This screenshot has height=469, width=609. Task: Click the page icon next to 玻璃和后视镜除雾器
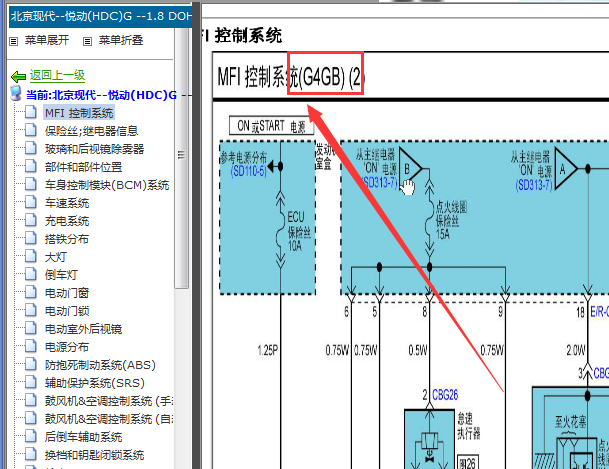[31, 148]
